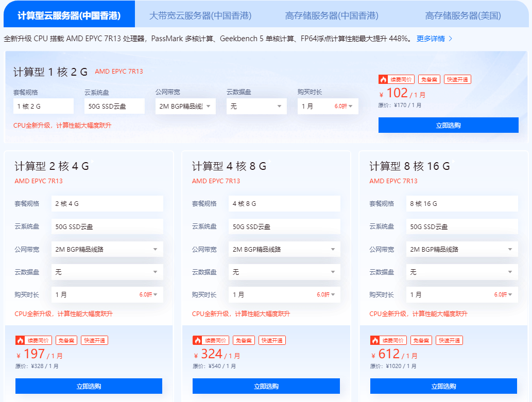
Task: Click 免备案 tag above ¥197 price
Action: click(66, 340)
